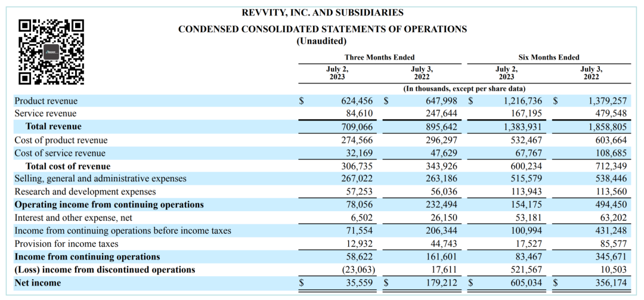Click tax provision value 44,743
This screenshot has height=300, width=644.
click(x=443, y=244)
